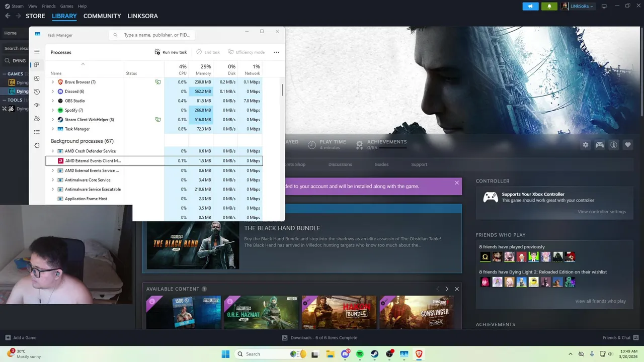The height and width of the screenshot is (362, 644).
Task: Collapse the TOOLS category in library
Action: [x=4, y=100]
